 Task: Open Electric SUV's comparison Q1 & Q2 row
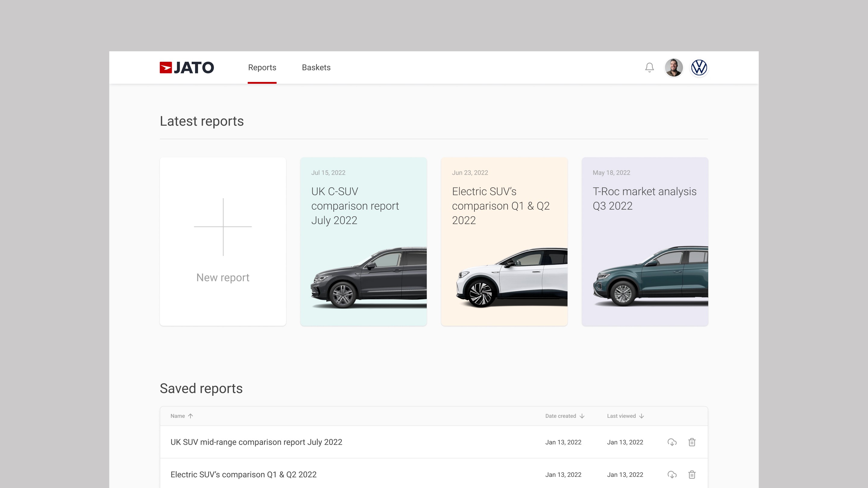click(x=243, y=474)
